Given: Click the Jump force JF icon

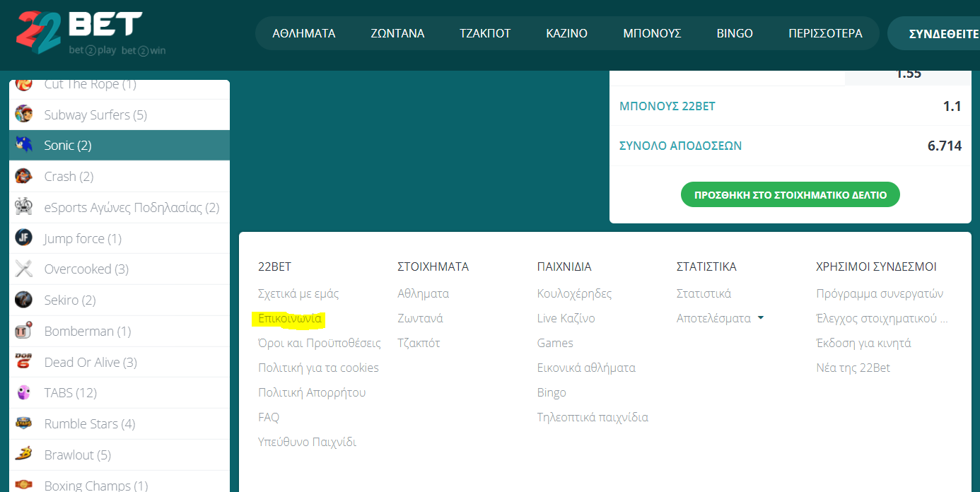Looking at the screenshot, I should 24,238.
